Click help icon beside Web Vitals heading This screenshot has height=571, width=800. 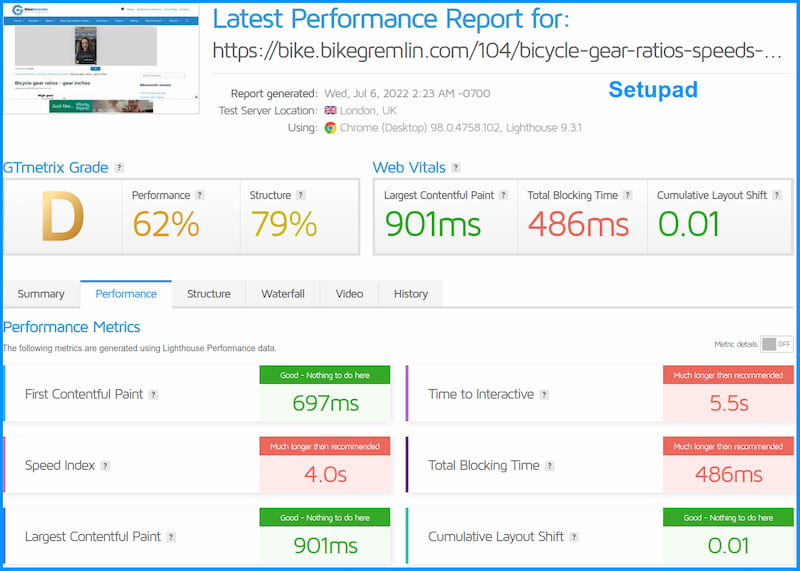(x=456, y=167)
